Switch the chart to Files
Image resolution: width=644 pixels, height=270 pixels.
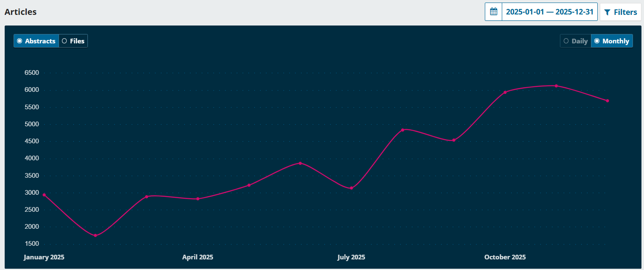pyautogui.click(x=73, y=41)
